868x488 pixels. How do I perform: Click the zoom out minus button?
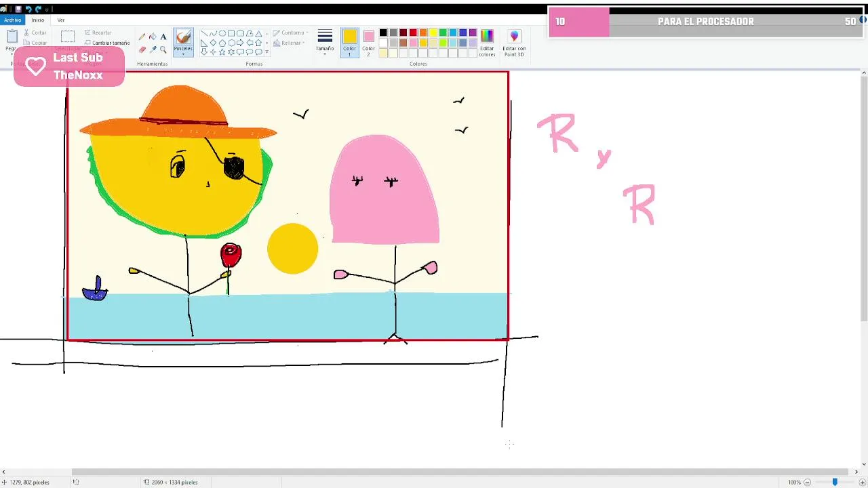point(807,482)
